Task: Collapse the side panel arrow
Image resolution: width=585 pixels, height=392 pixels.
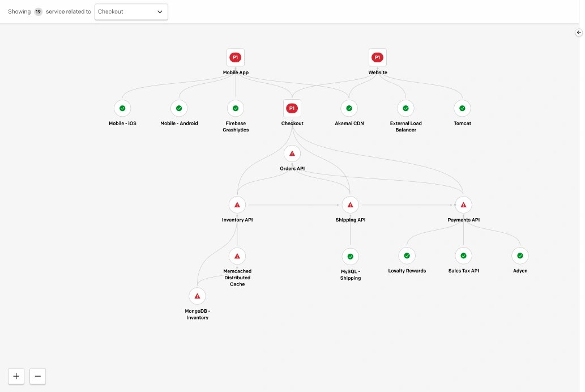Action: [x=579, y=33]
